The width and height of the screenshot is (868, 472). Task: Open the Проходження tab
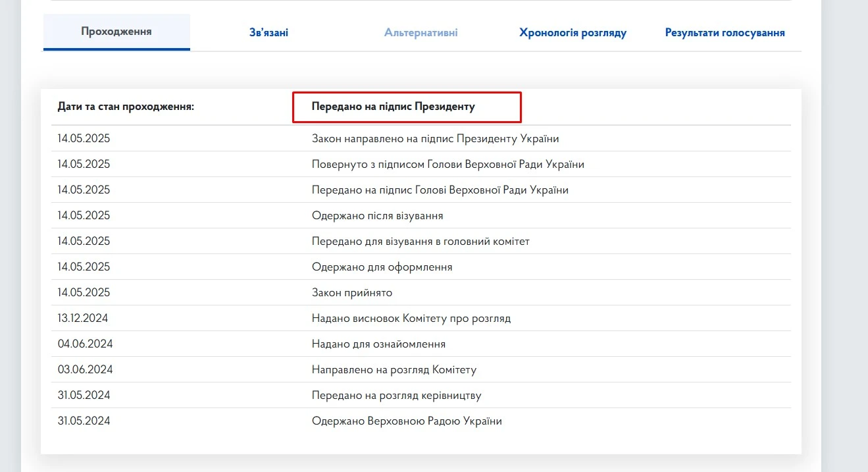coord(116,32)
